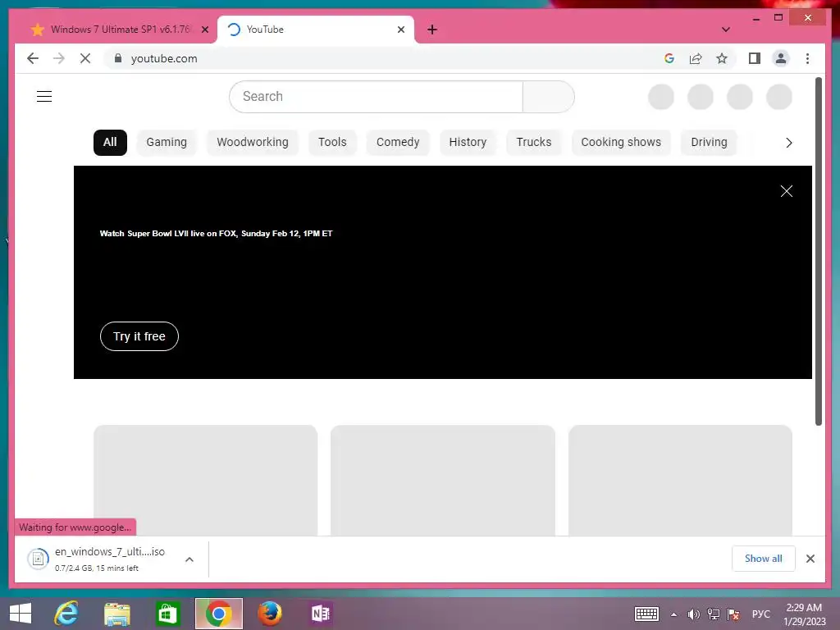Click the Chrome taskbar icon
Viewport: 840px width, 630px height.
(x=218, y=614)
